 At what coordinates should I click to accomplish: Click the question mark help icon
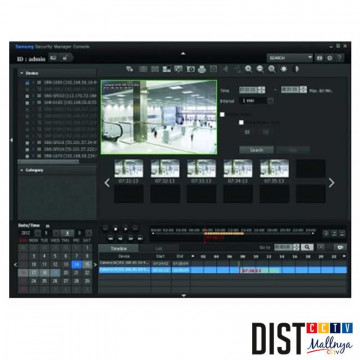(x=339, y=58)
